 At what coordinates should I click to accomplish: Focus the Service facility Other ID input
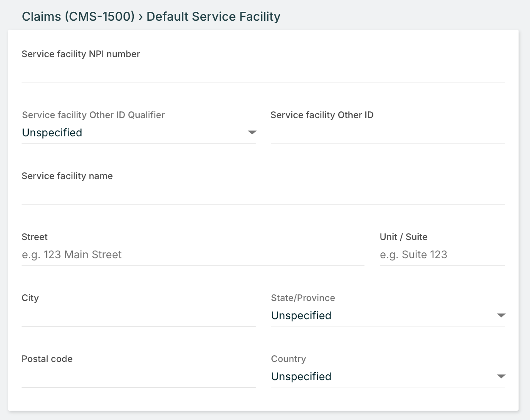(387, 133)
